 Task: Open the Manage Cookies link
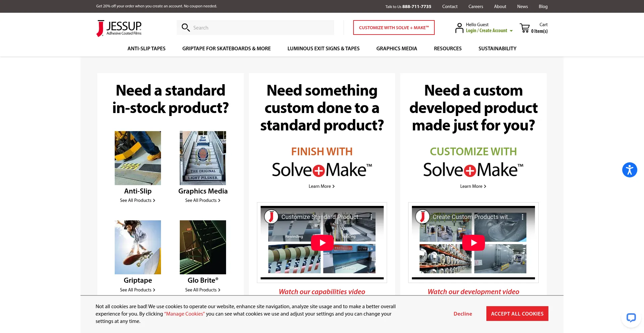point(184,314)
